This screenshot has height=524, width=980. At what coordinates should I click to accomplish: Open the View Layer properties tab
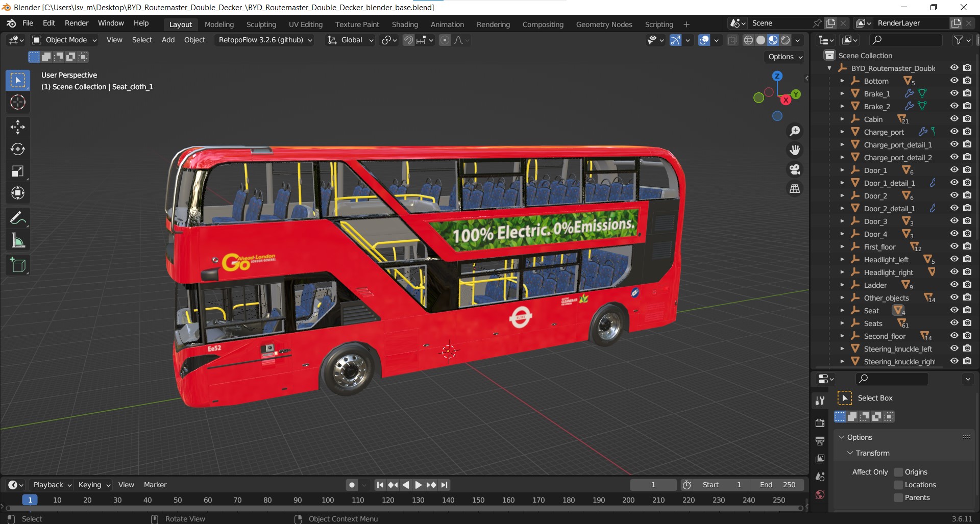(820, 459)
